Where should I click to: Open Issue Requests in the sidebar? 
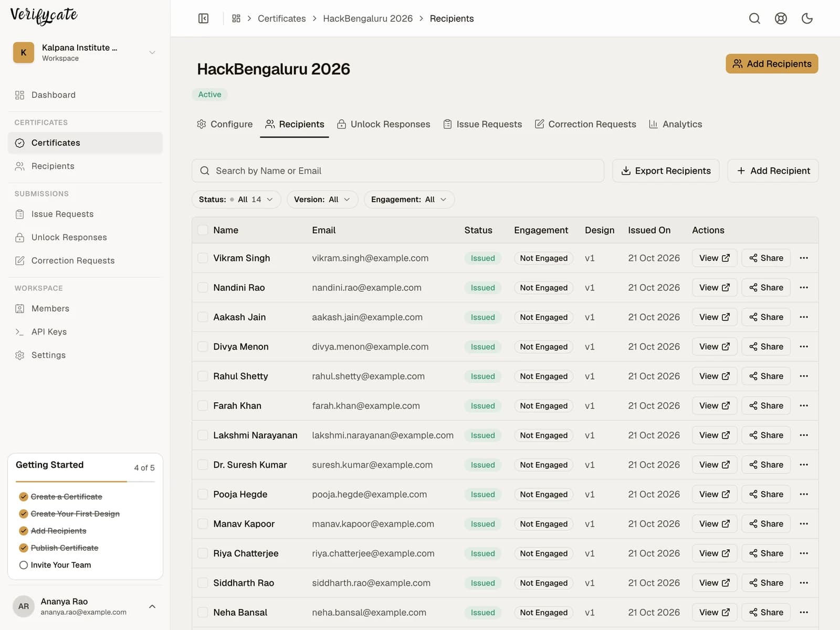[x=85, y=214]
